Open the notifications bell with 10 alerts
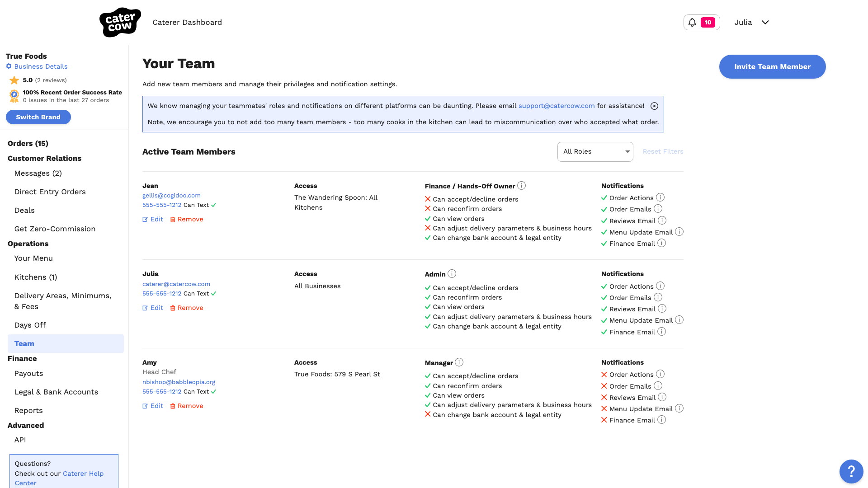This screenshot has height=488, width=868. tap(702, 22)
